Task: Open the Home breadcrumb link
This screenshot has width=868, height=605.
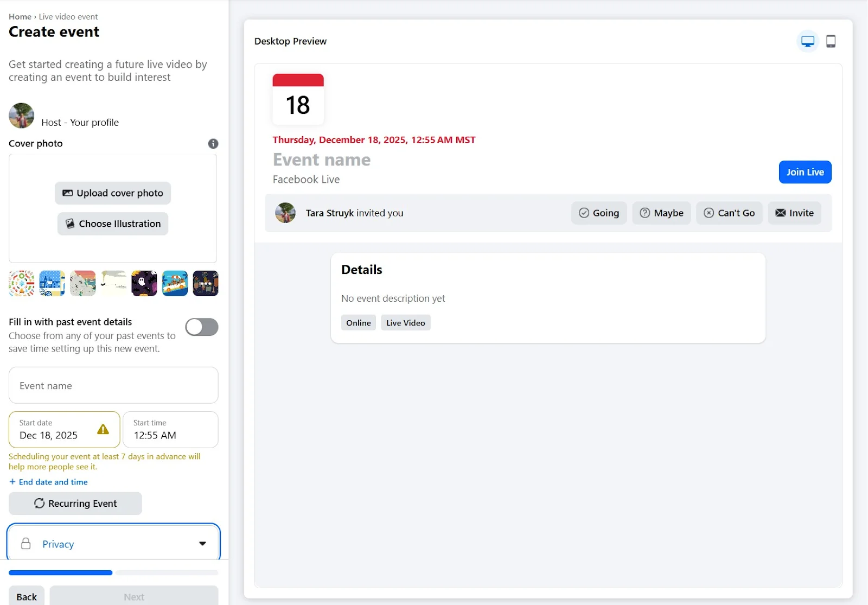Action: pos(20,16)
